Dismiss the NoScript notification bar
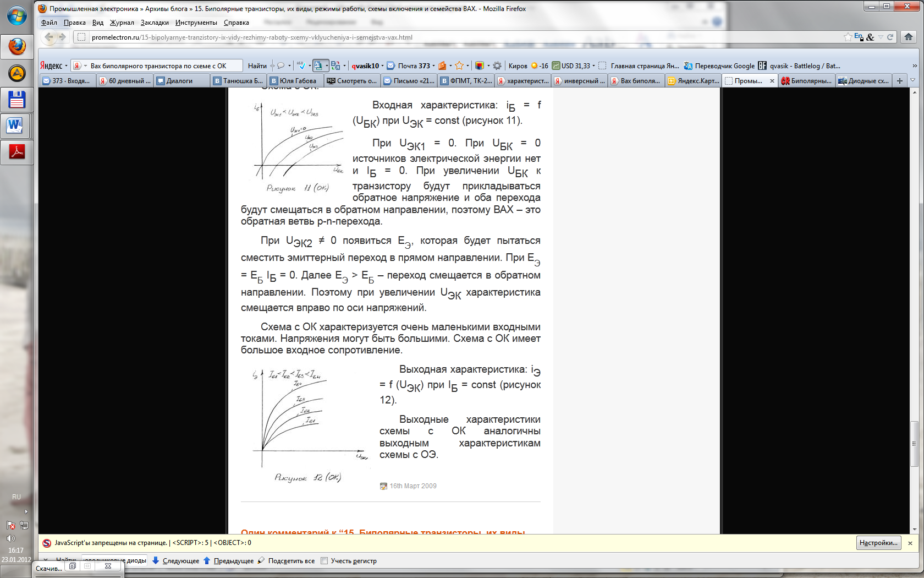Image resolution: width=924 pixels, height=578 pixels. 910,543
